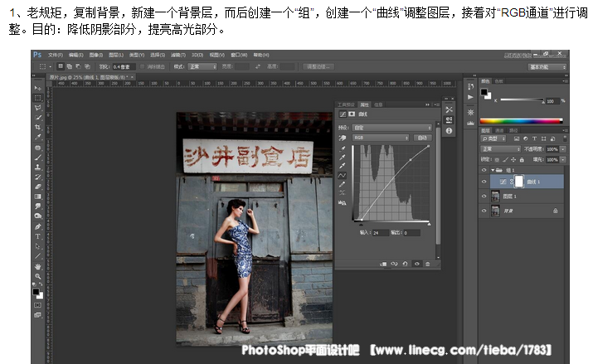Hide the 曲线 1 curves layer

[x=484, y=182]
